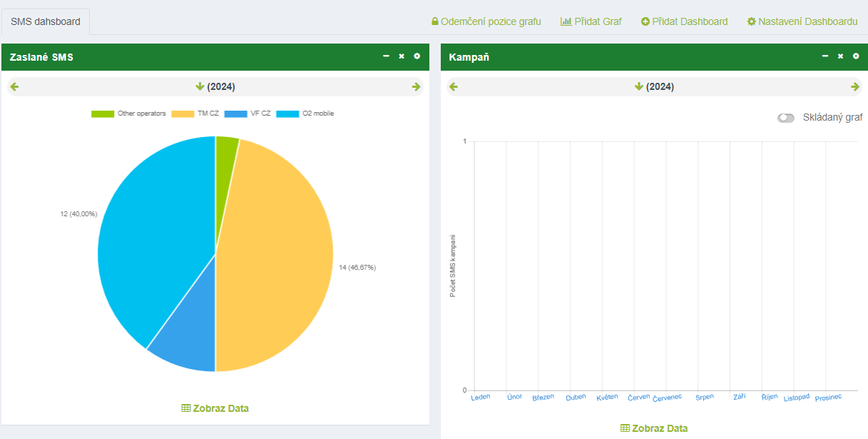Image resolution: width=868 pixels, height=439 pixels.
Task: Show previous year in Kampaň chart
Action: [x=454, y=87]
